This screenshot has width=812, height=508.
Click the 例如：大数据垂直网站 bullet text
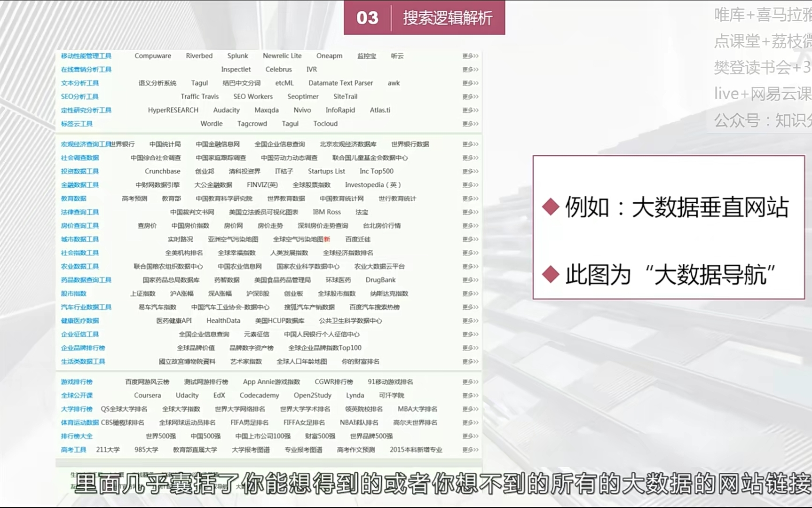pos(676,207)
